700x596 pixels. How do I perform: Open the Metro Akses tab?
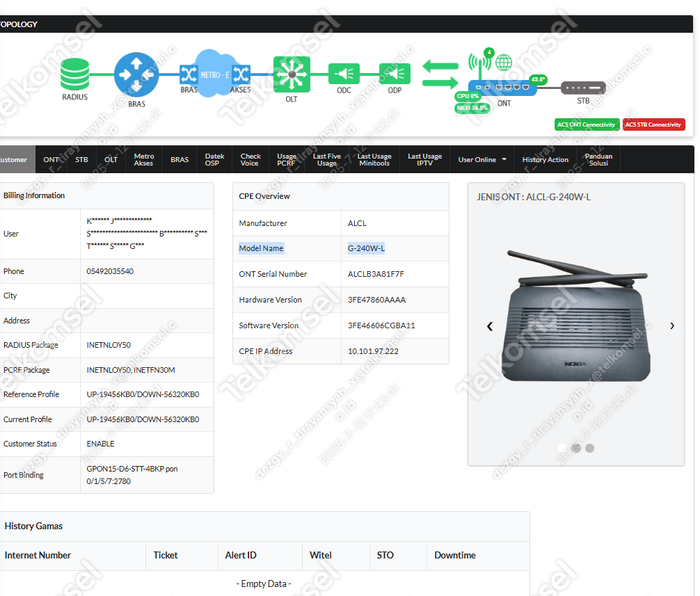(144, 160)
